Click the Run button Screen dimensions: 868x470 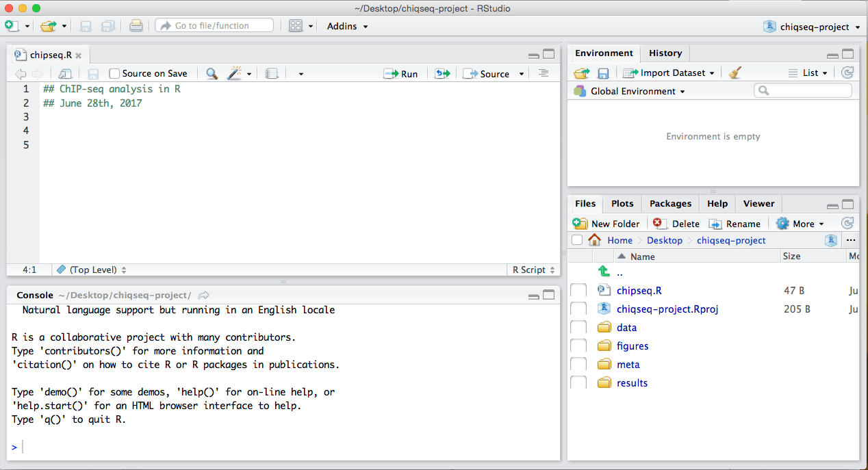click(x=401, y=74)
